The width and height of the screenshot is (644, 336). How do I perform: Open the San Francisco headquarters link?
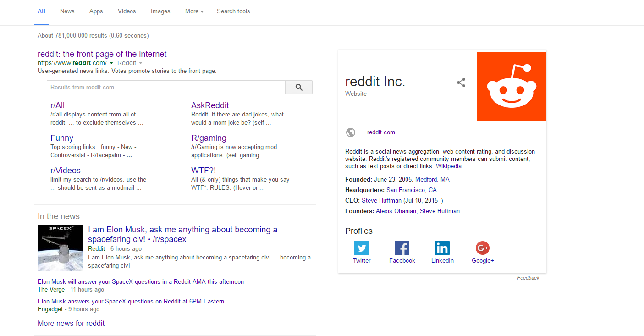406,190
